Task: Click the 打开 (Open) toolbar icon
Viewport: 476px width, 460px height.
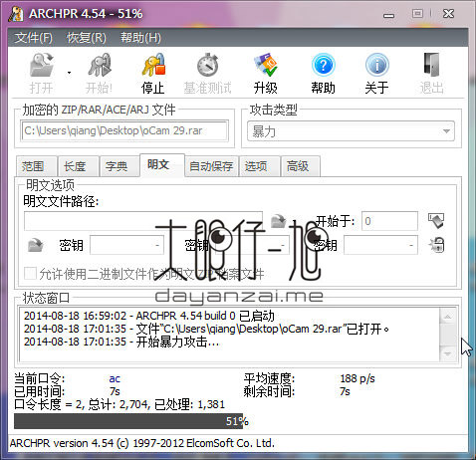Action: 42,65
